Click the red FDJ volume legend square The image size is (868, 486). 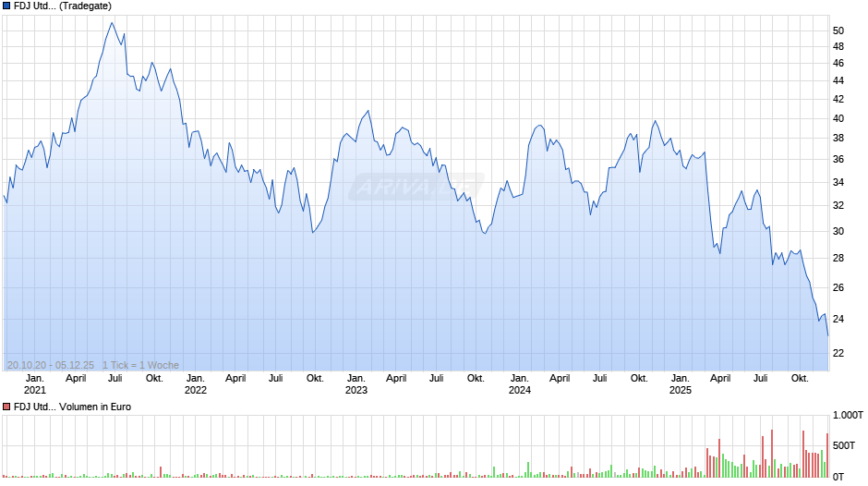tap(6, 407)
